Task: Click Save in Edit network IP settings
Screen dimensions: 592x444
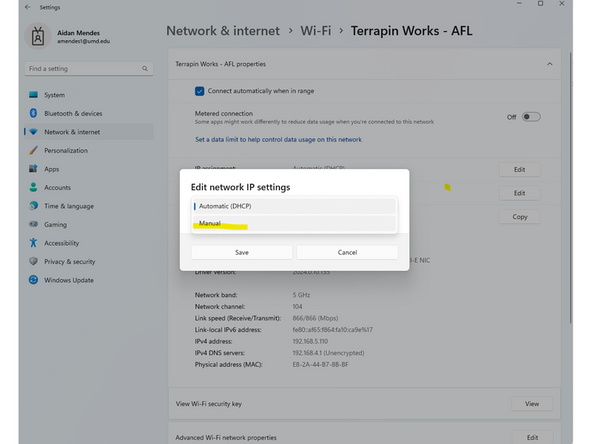Action: 242,252
